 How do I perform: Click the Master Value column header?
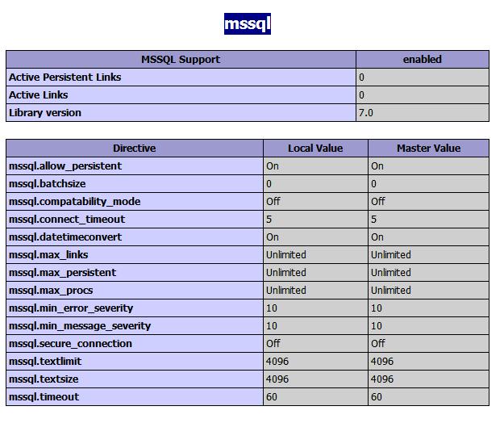[x=428, y=149]
